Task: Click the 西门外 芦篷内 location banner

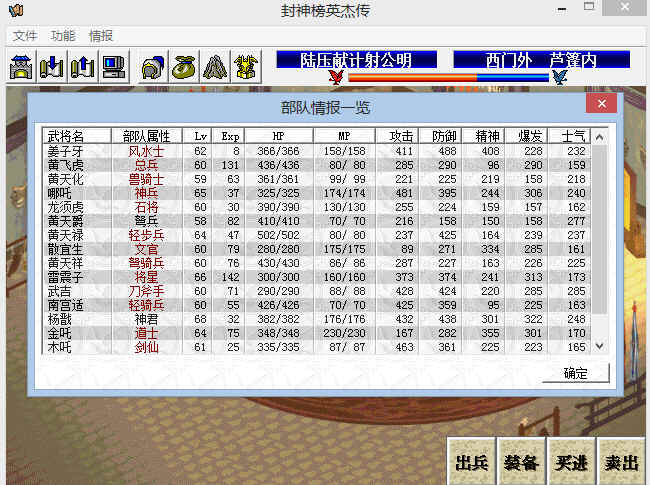Action: pyautogui.click(x=541, y=60)
